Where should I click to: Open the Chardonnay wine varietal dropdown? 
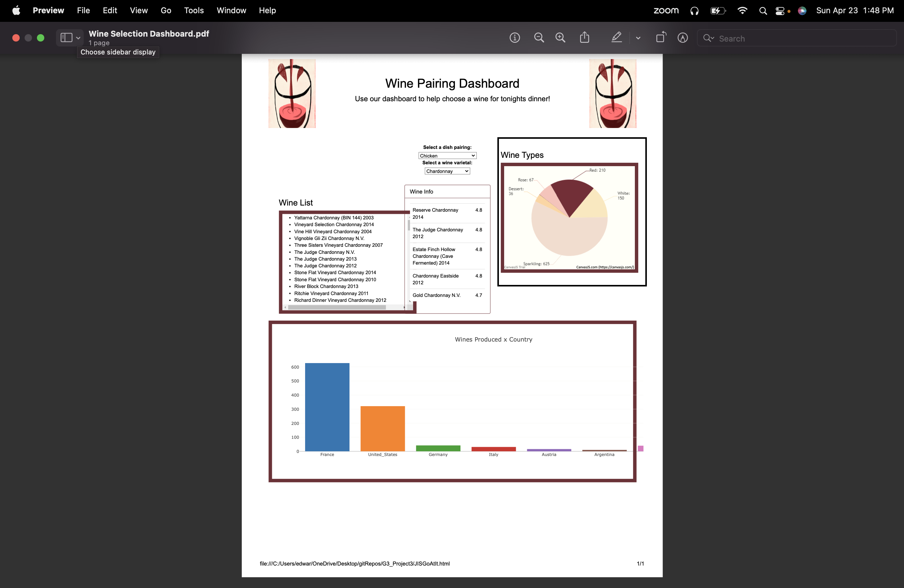pyautogui.click(x=447, y=171)
